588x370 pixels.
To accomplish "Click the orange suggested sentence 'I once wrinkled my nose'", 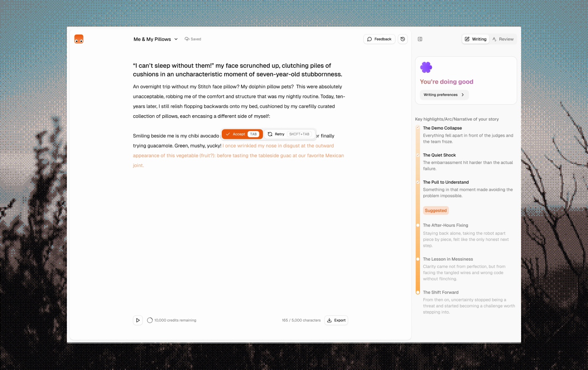I will (239, 156).
